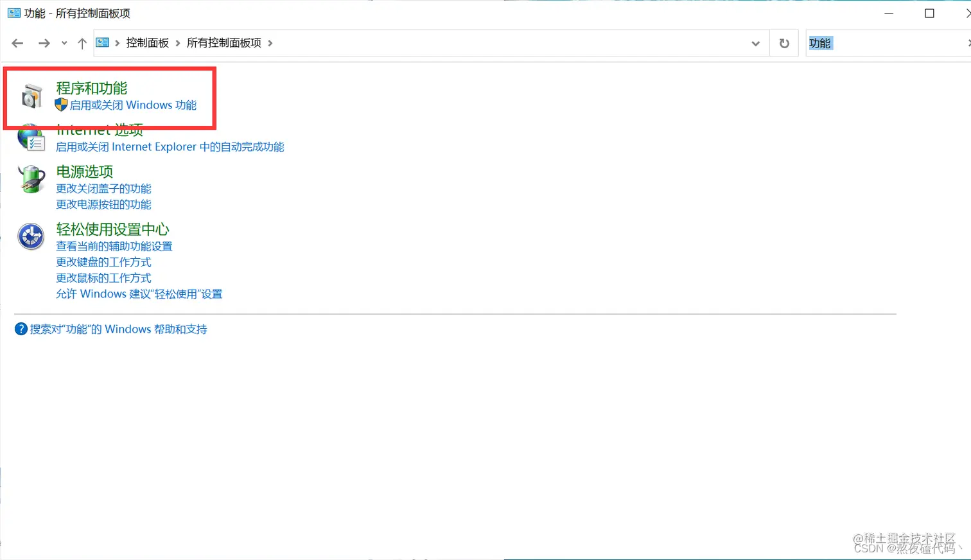Open 更改键盘的工作方式 link
This screenshot has width=971, height=560.
103,262
